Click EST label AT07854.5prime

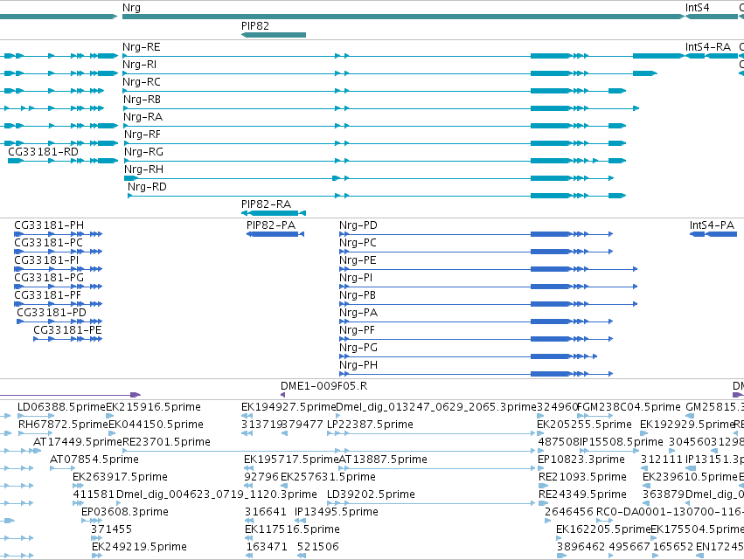94,460
